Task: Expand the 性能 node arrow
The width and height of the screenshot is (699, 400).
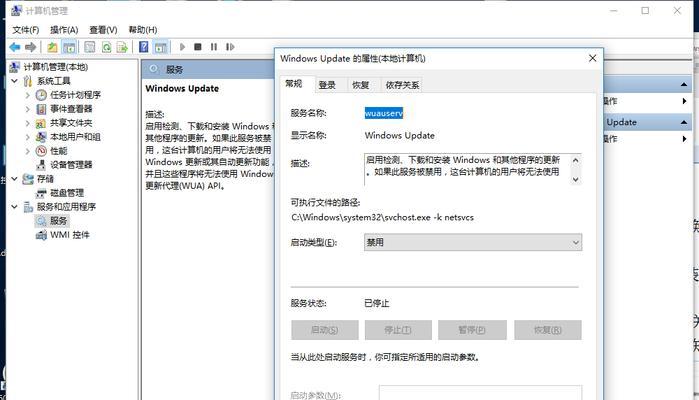Action: click(x=28, y=151)
